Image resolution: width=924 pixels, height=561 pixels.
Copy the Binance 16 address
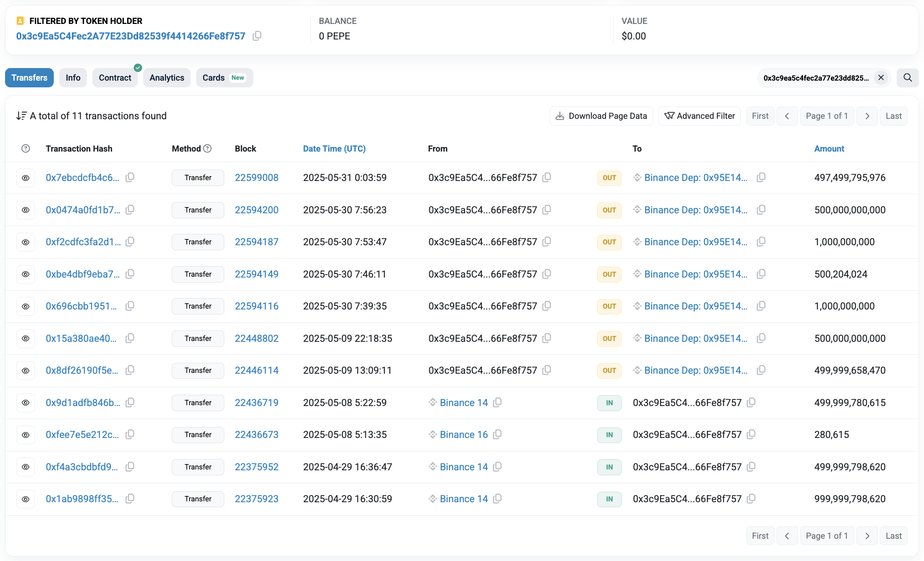point(497,435)
